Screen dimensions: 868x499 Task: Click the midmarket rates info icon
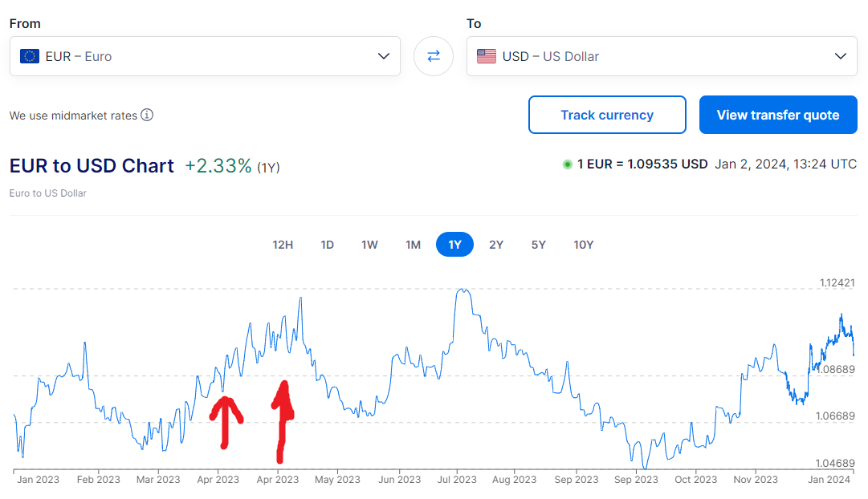[147, 115]
